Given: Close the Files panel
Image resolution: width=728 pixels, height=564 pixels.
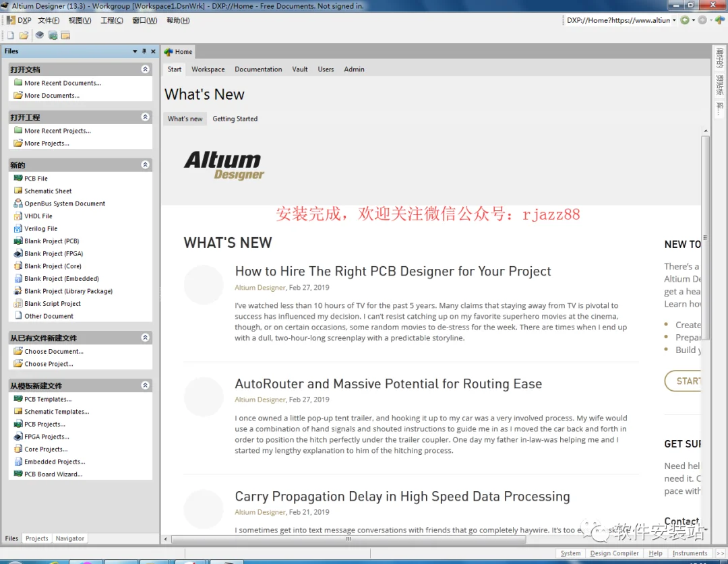Looking at the screenshot, I should tap(153, 51).
